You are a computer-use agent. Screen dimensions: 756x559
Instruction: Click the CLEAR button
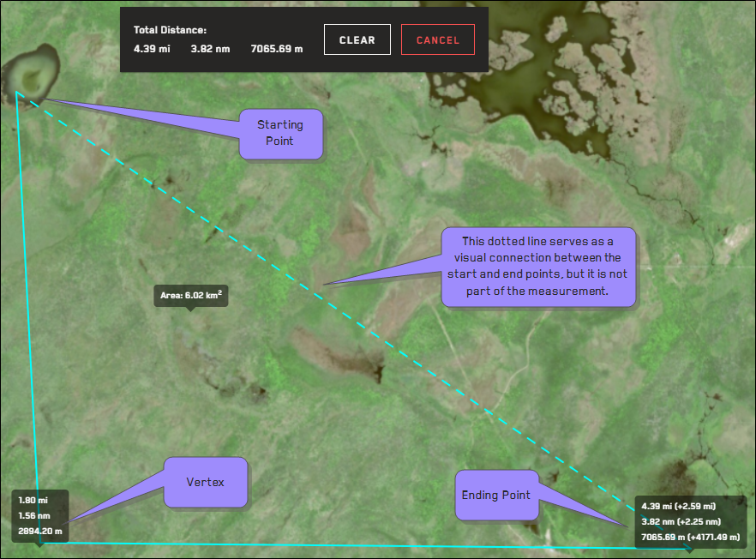357,40
